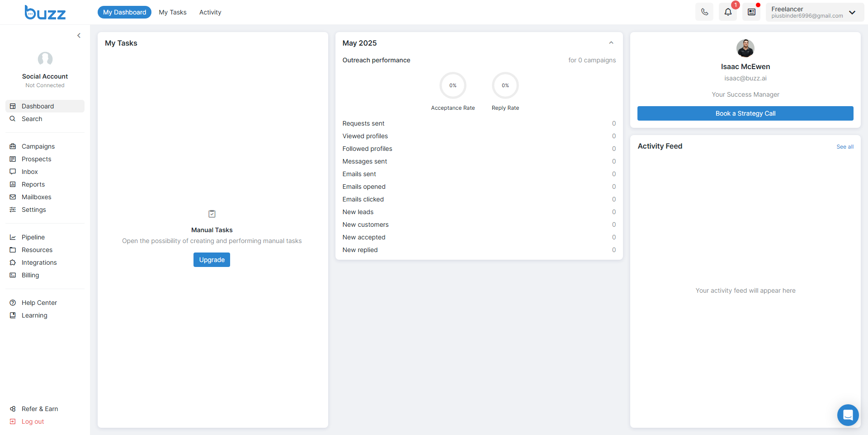Open the live chat widget bubble
This screenshot has height=435, width=868.
(848, 415)
